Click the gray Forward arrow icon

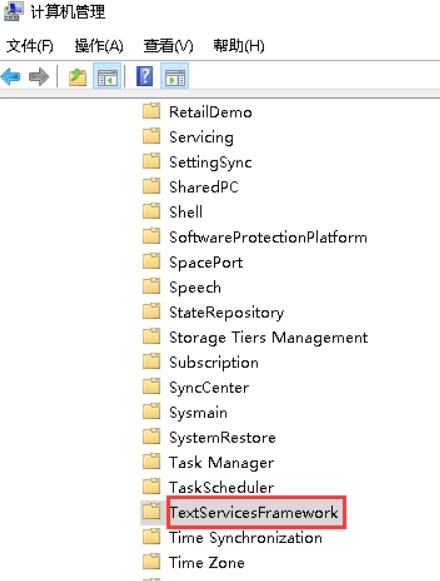coord(39,76)
